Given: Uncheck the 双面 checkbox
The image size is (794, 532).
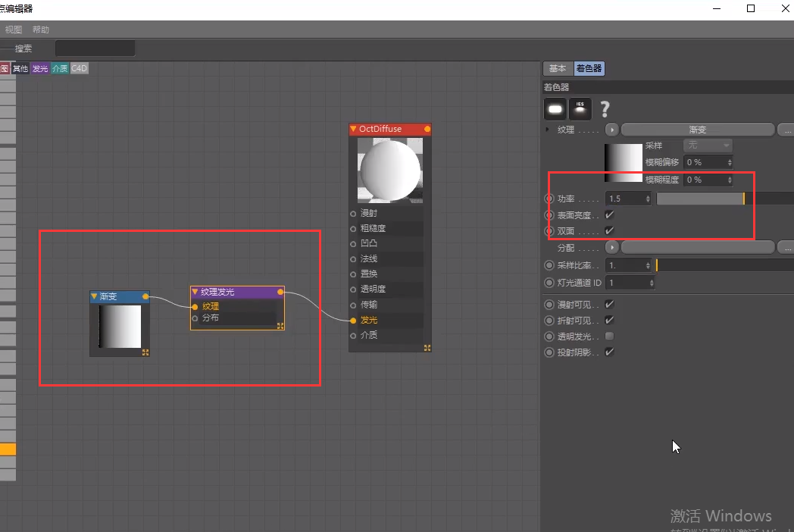Looking at the screenshot, I should tap(609, 230).
